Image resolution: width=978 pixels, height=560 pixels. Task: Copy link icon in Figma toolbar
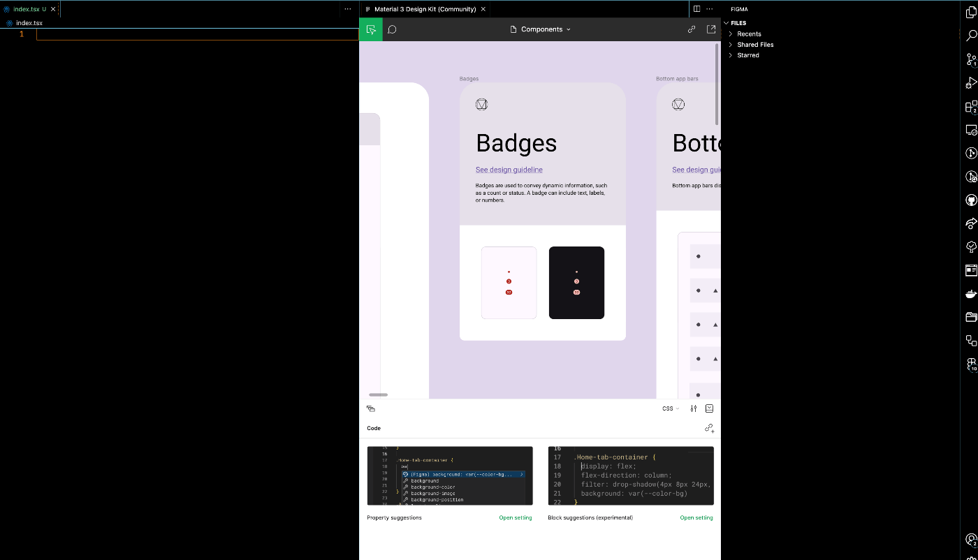[x=692, y=29]
